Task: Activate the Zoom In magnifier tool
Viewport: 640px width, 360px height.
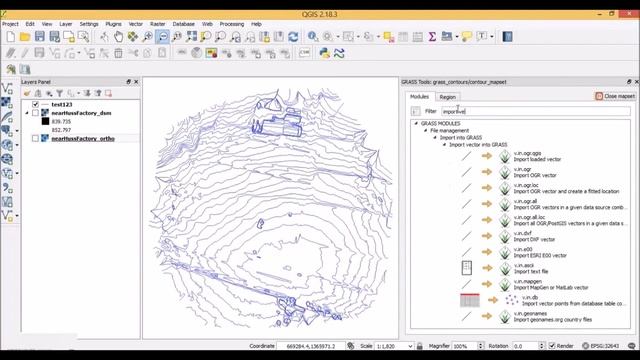Action: click(x=147, y=37)
